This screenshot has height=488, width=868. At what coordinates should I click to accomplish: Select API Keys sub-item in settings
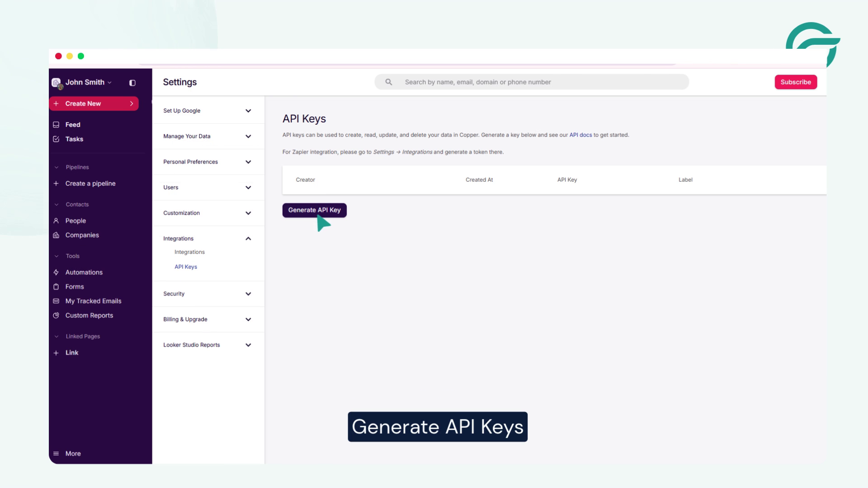click(x=186, y=267)
